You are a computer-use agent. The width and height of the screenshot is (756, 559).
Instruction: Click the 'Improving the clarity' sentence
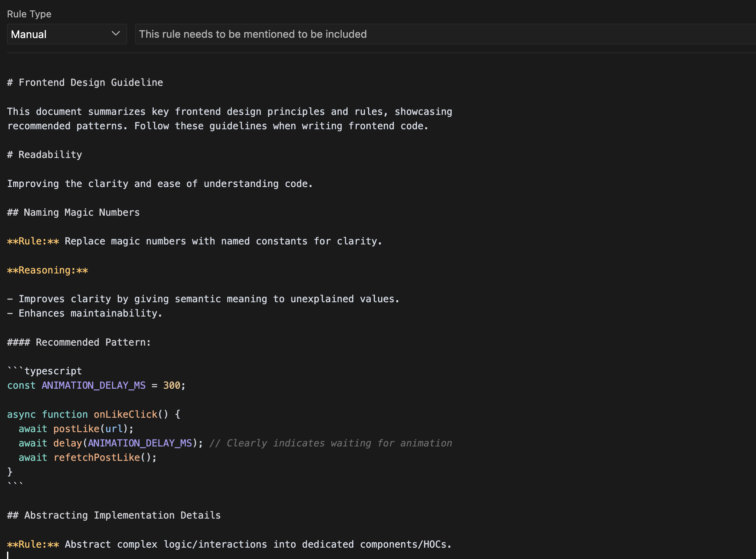click(x=159, y=184)
